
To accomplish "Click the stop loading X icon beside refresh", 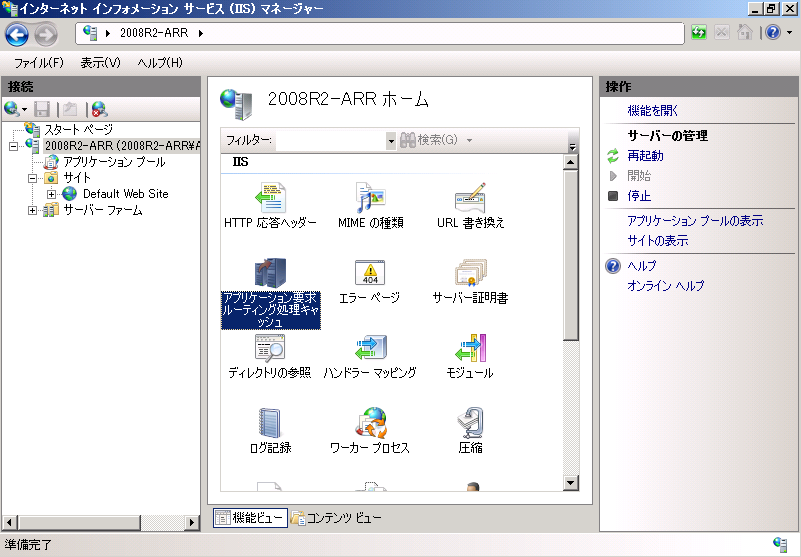I will pyautogui.click(x=721, y=33).
